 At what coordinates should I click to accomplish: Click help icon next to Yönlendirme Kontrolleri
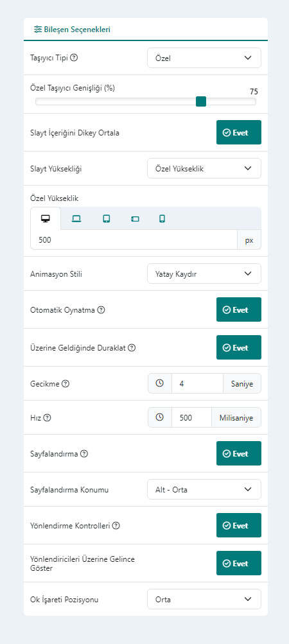tap(116, 525)
